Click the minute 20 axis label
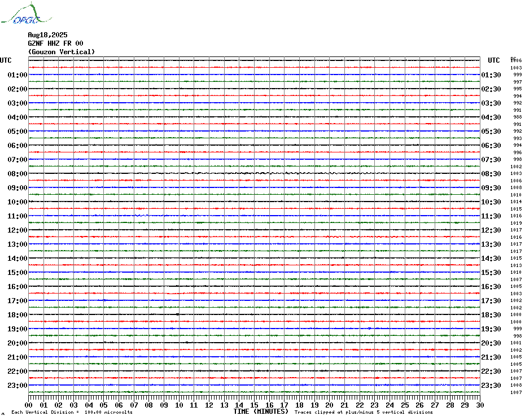525x420 pixels. [x=330, y=405]
